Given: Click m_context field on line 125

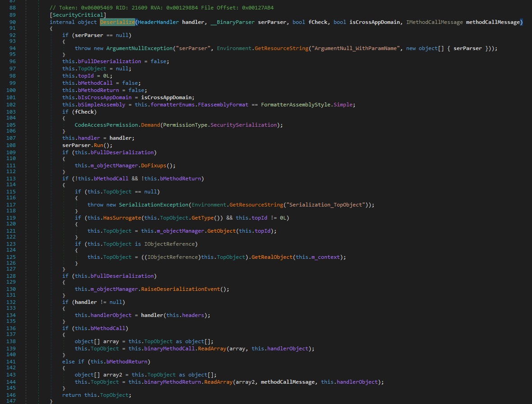Looking at the screenshot, I should click(326, 257).
